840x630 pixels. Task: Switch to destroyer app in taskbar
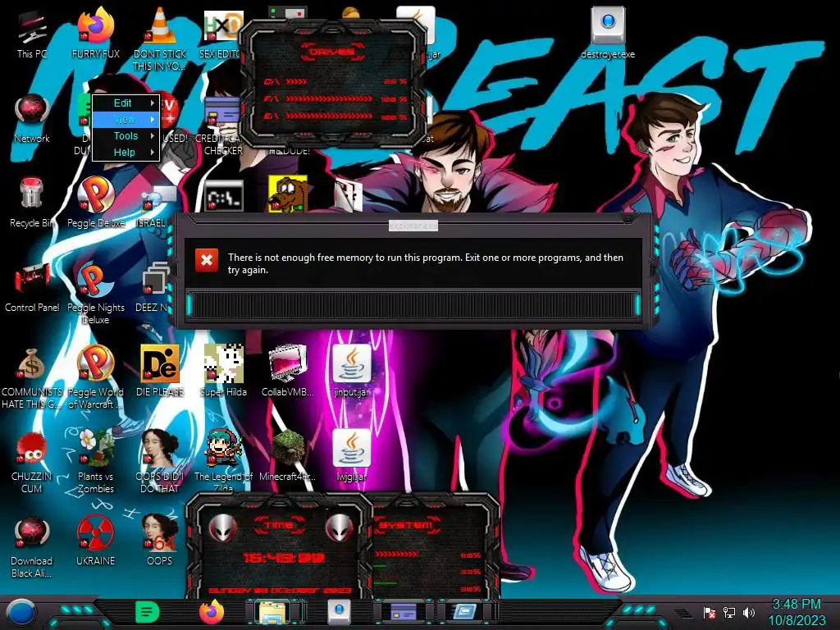click(339, 612)
